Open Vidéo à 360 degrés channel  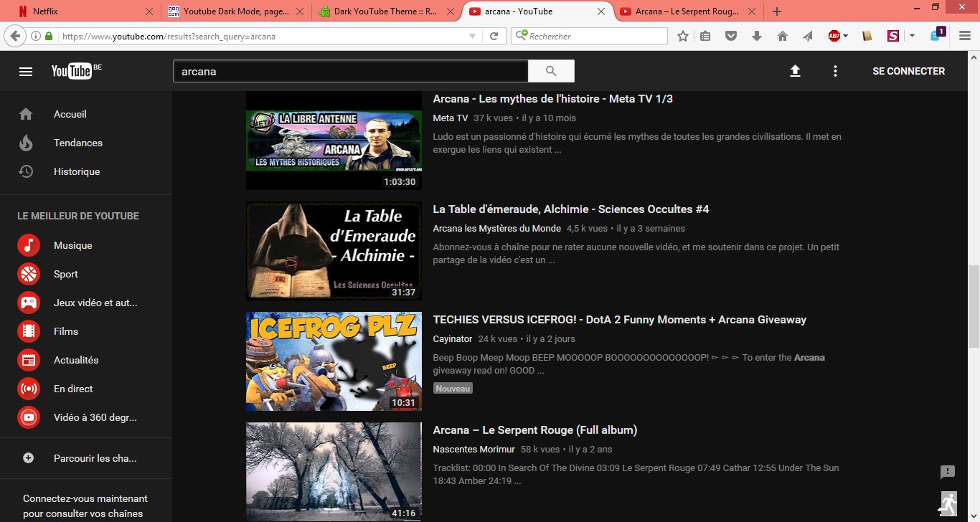pos(95,417)
